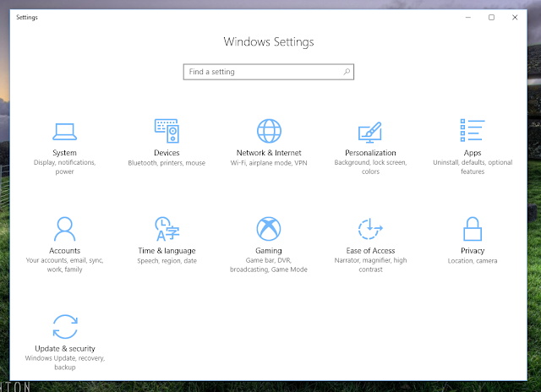Viewport: 541px width, 392px height.
Task: Click the Personalization label text
Action: [370, 153]
